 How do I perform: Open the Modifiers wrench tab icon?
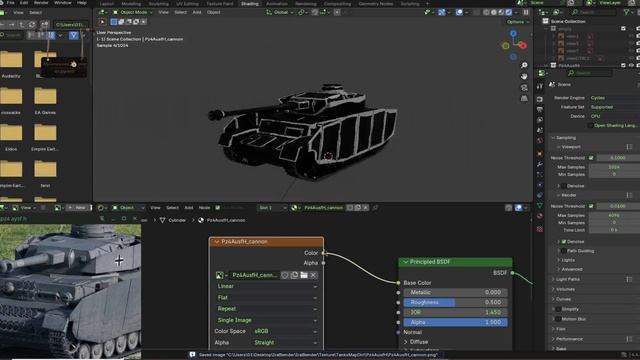pyautogui.click(x=540, y=164)
